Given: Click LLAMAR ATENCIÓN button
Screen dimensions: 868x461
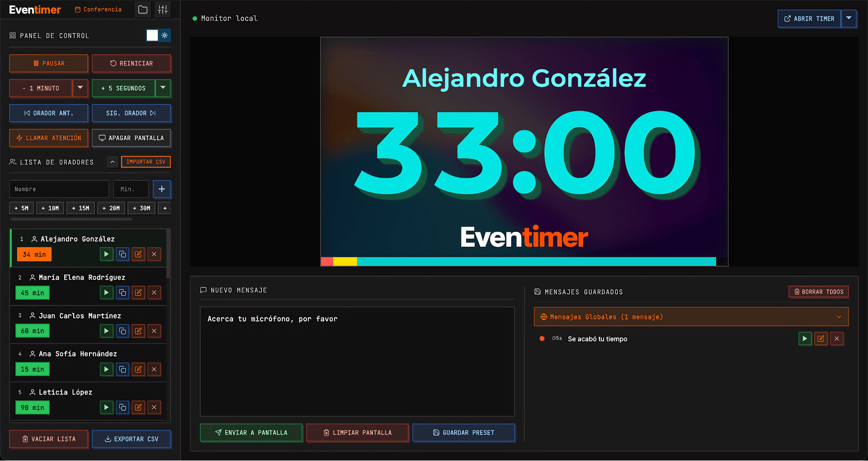Looking at the screenshot, I should 49,138.
